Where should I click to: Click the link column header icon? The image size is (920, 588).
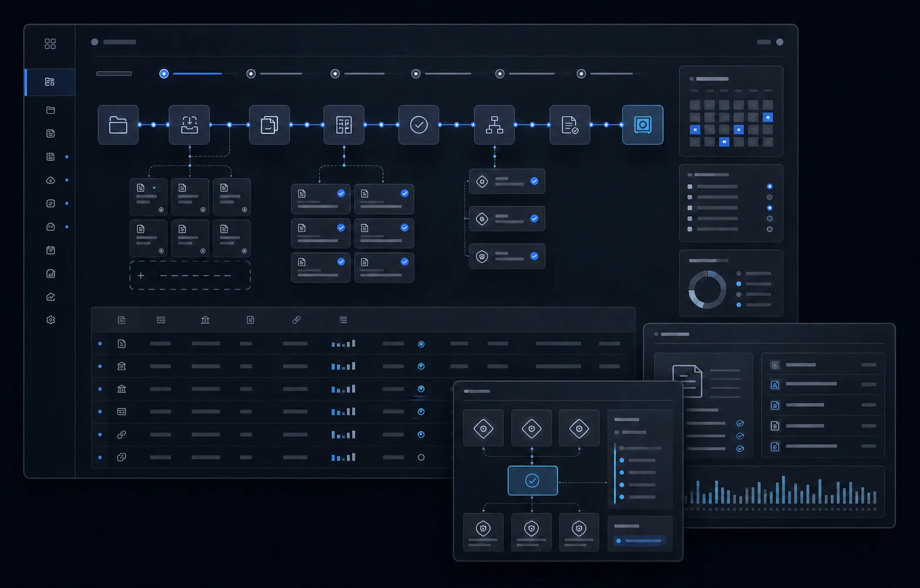tap(296, 320)
